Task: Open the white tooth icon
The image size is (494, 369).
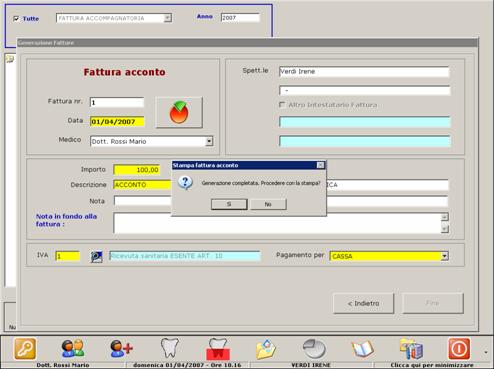Action: click(170, 349)
